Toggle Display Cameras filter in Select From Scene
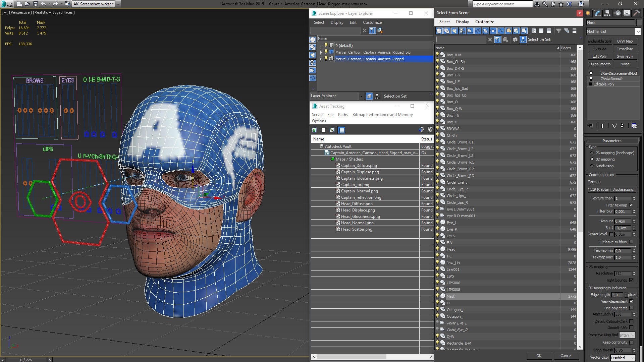Screen dimensions: 644x362 pos(462,31)
